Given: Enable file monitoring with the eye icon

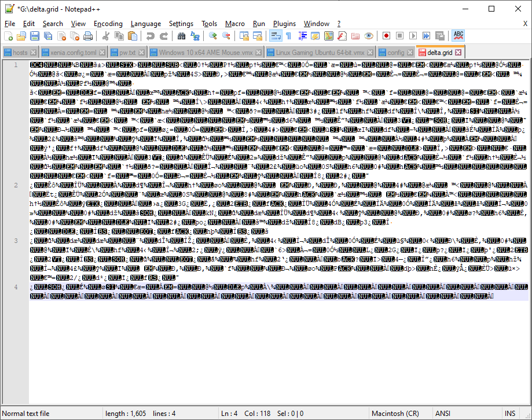Looking at the screenshot, I should point(369,36).
